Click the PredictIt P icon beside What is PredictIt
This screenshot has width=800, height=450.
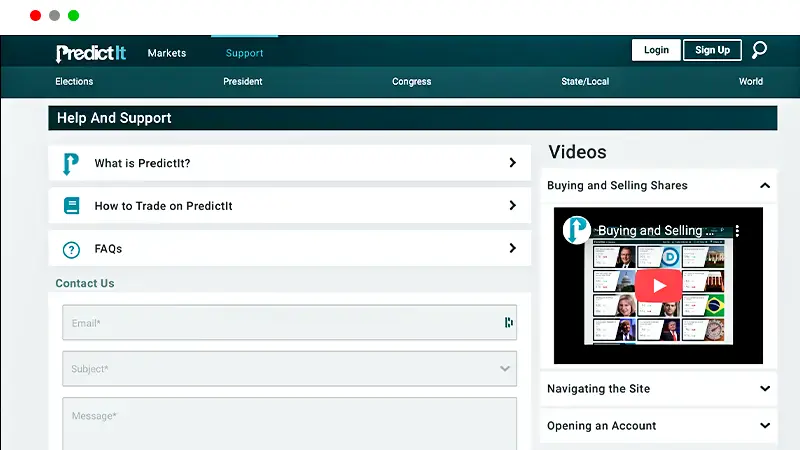pos(71,164)
